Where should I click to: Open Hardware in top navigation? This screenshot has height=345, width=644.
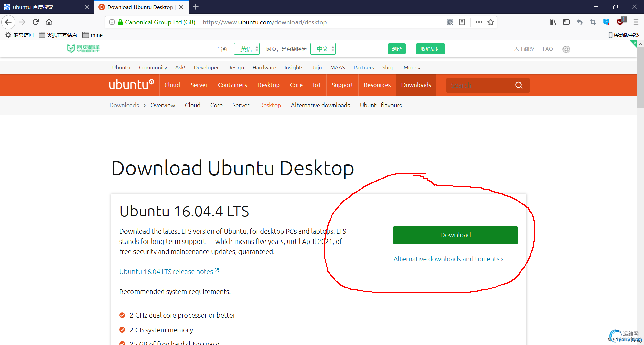click(x=264, y=68)
